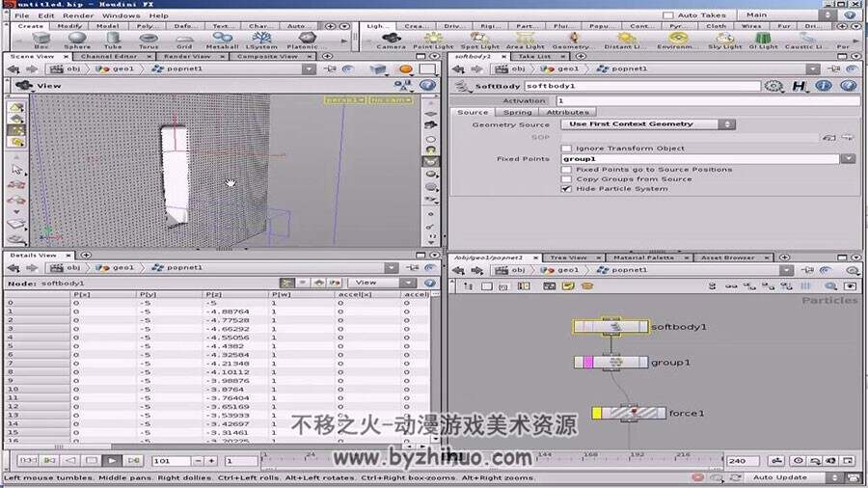
Task: Enable Copy Groups from Source checkbox
Action: 566,179
